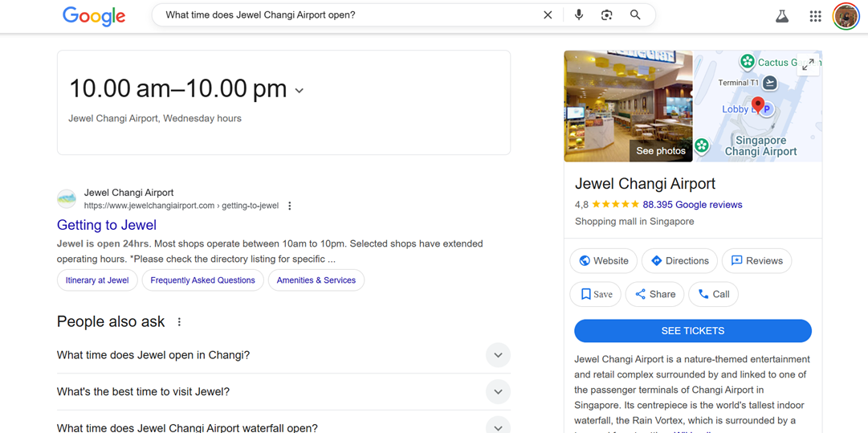Click the magnifying glass search icon
868x433 pixels.
coord(635,15)
